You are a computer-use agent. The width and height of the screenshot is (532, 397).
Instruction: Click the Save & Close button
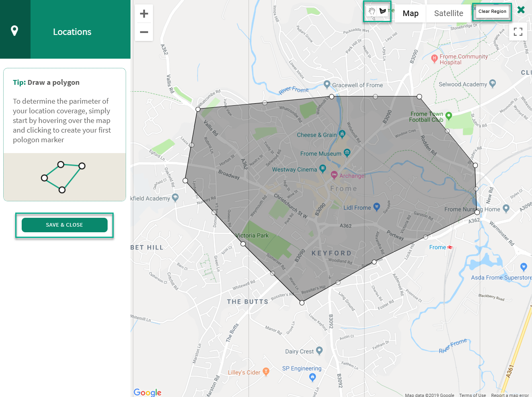(x=65, y=225)
